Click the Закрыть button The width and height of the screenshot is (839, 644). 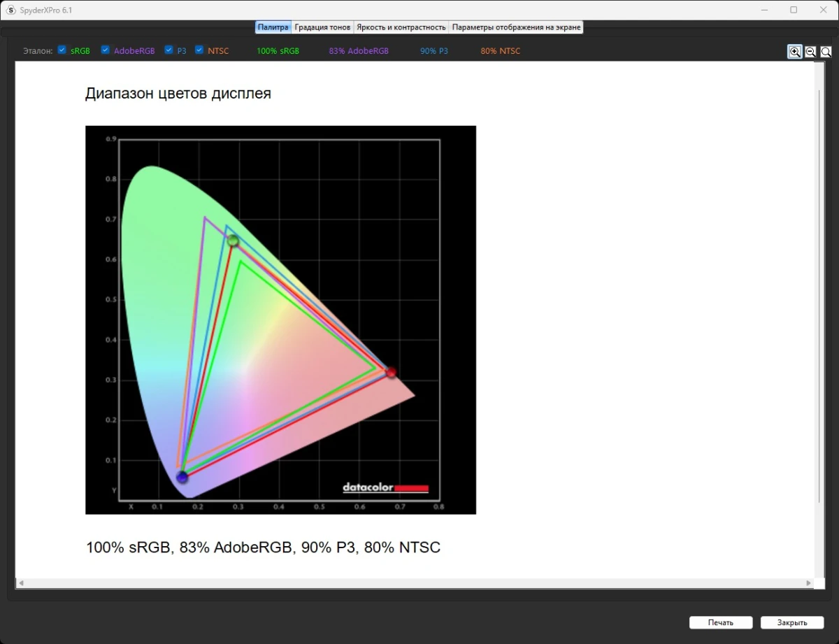[x=791, y=622]
